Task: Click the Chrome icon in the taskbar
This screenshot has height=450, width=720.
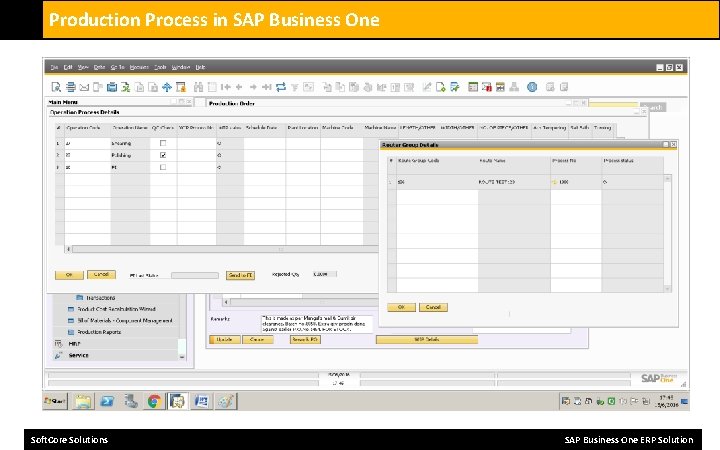Action: click(154, 401)
